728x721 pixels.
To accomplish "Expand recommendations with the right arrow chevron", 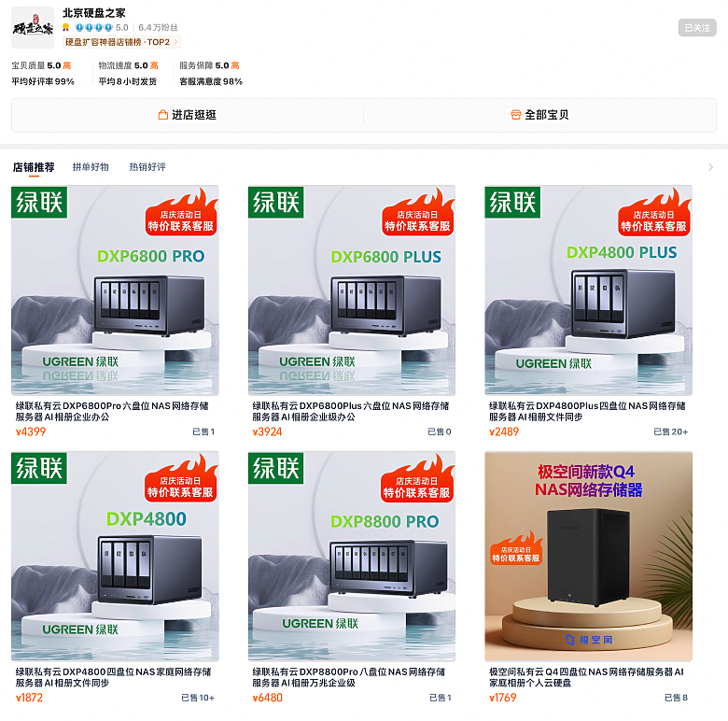I will pos(710,167).
